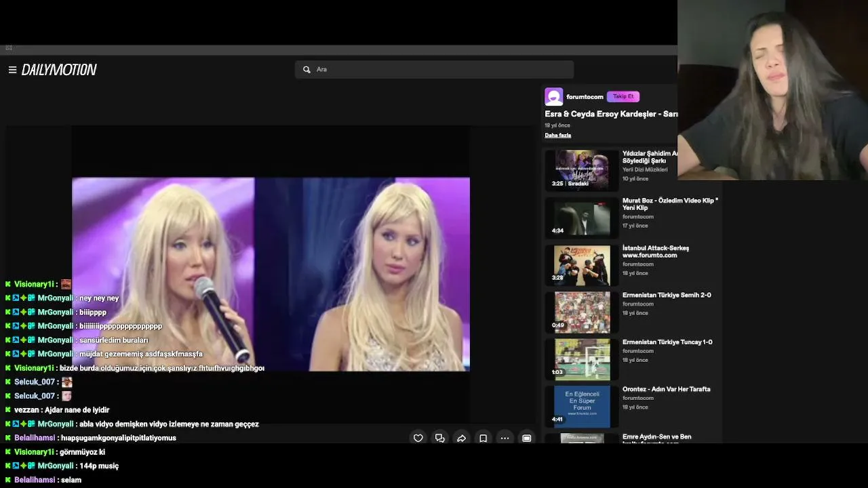Click the chat message 'Ajdar nane de iyidir'
This screenshot has width=868, height=488.
[x=77, y=410]
